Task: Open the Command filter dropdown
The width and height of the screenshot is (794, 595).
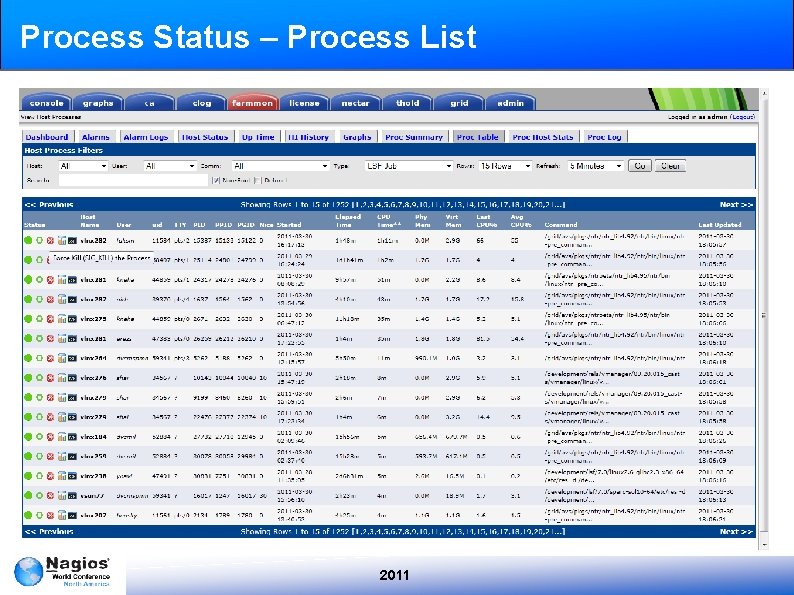Action: coord(281,166)
